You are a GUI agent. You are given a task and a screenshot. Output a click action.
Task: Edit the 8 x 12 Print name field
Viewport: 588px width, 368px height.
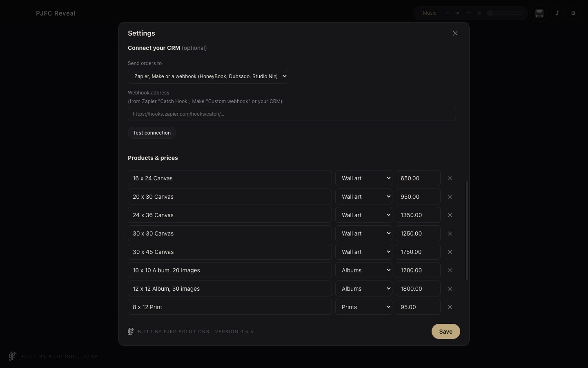[230, 307]
